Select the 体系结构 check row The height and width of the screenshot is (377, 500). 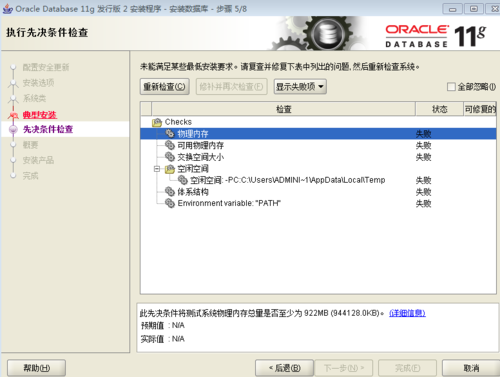[x=318, y=192]
